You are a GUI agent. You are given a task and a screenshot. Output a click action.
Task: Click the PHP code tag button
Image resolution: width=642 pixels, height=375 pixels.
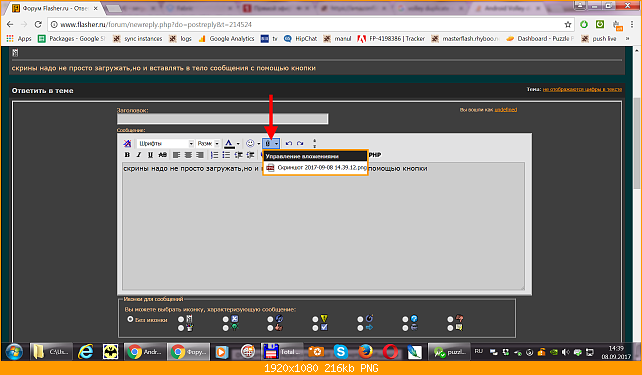[x=375, y=155]
